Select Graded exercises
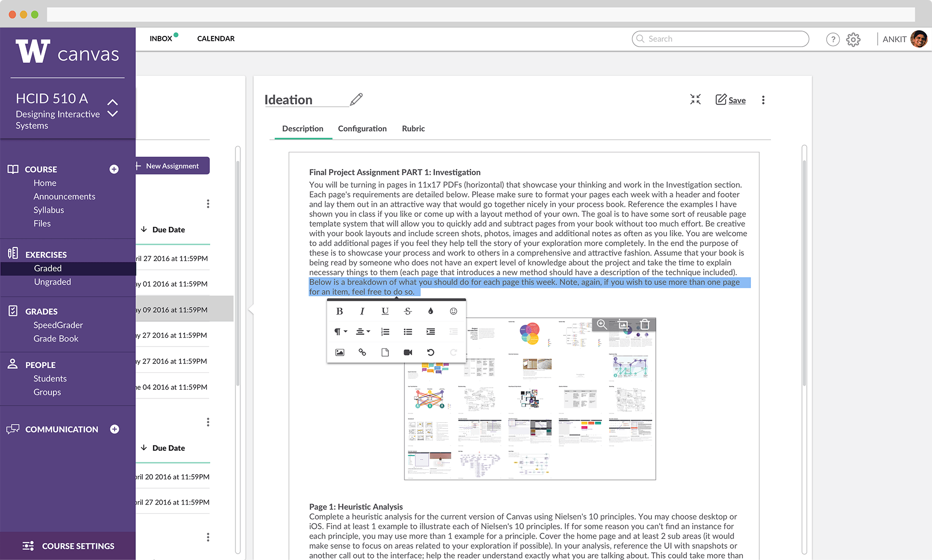Viewport: 932px width, 560px height. coord(68,268)
